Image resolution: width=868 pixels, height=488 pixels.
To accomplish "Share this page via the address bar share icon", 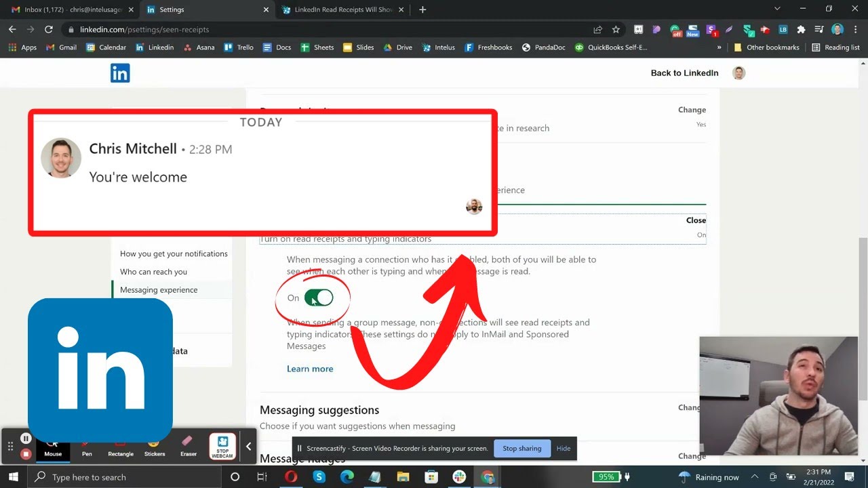I will (x=597, y=30).
